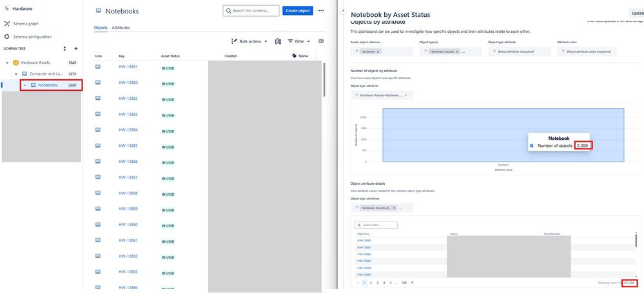Click the column configuration icon beside Filter
Viewport: 644px width, 293px height.
[278, 41]
